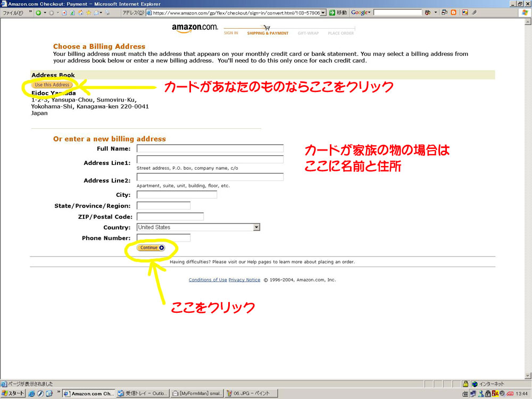Click the status bar security lock icon
The image size is (532, 399).
[465, 384]
